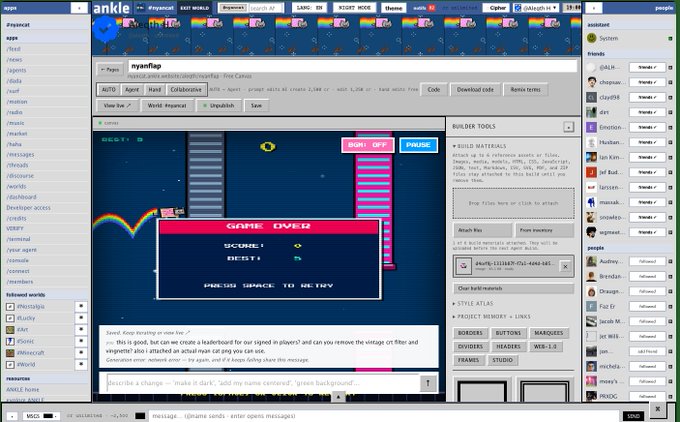Click Ian Kim's avatar
This screenshot has height=422, width=680.
tap(591, 157)
